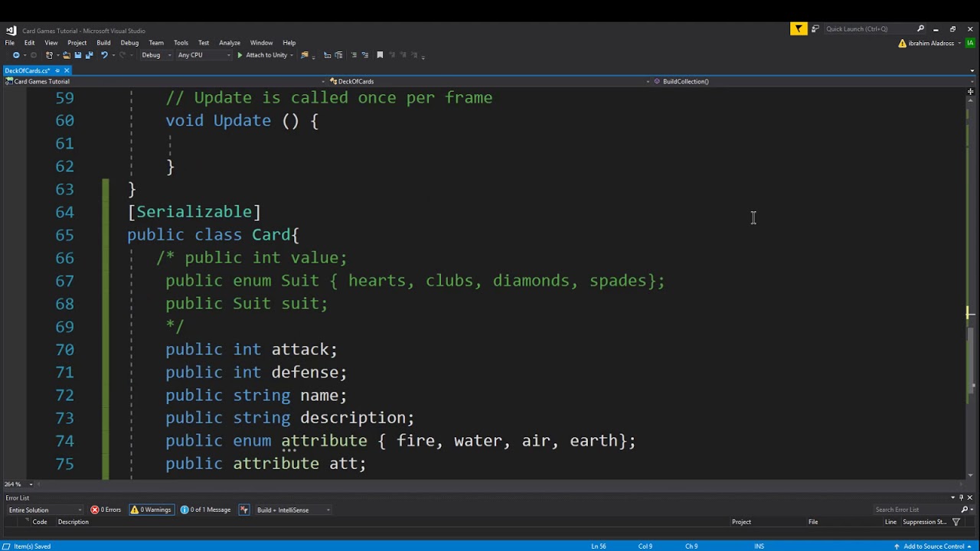Click the Navigate Forward arrow icon
Viewport: 980px width, 551px height.
click(x=34, y=55)
